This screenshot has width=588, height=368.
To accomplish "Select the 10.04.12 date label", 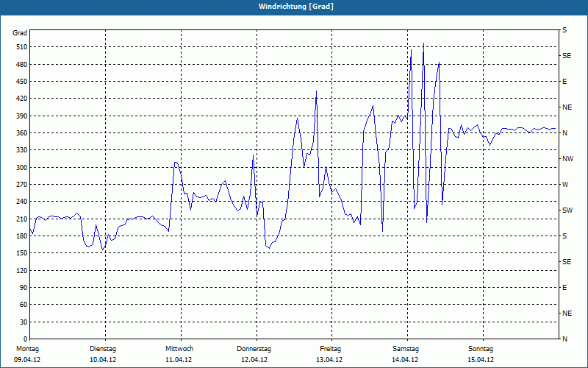I will (103, 360).
